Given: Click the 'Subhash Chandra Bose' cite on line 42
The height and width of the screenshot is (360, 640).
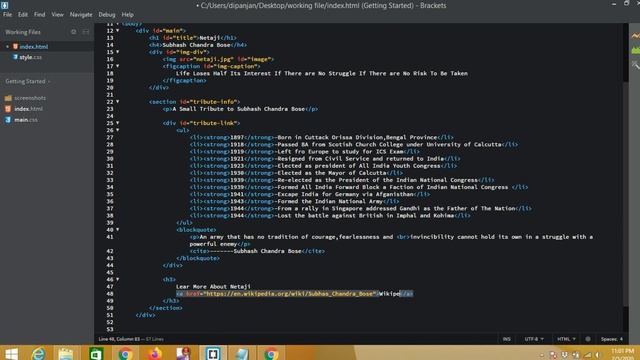Looking at the screenshot, I should click(267, 251).
